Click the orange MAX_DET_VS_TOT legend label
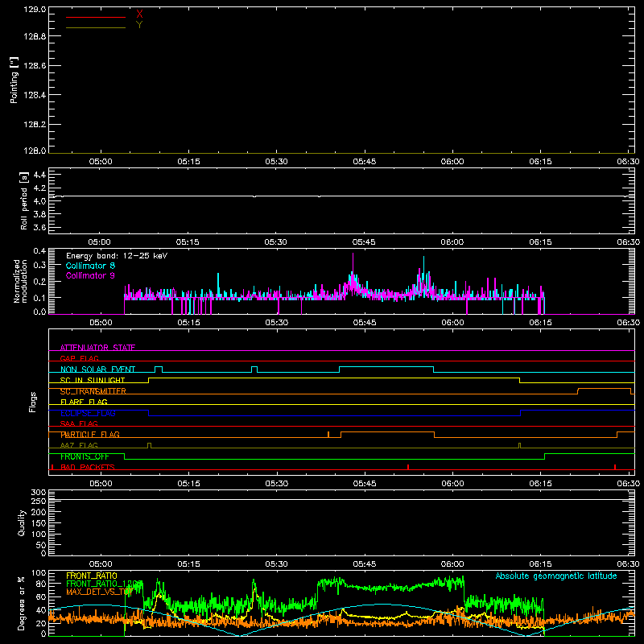644x644 pixels. [99, 592]
